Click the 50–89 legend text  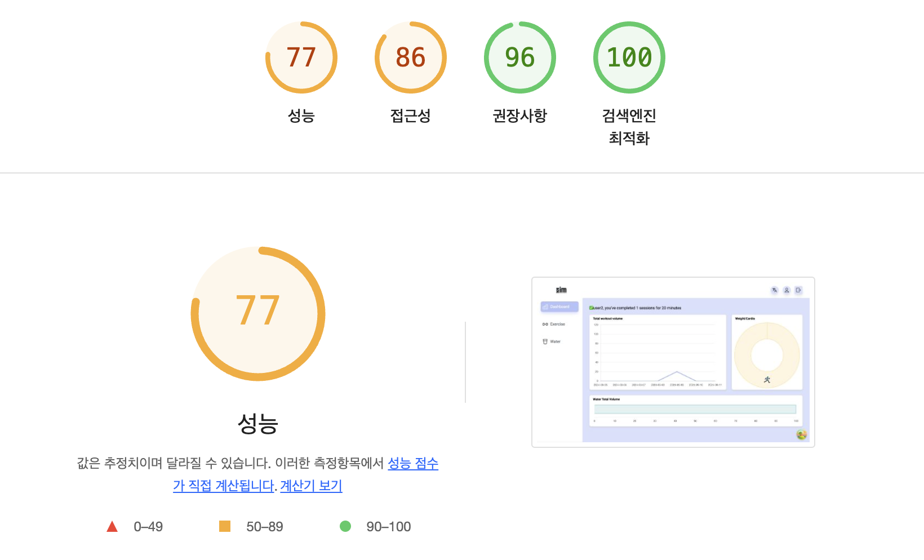[265, 527]
